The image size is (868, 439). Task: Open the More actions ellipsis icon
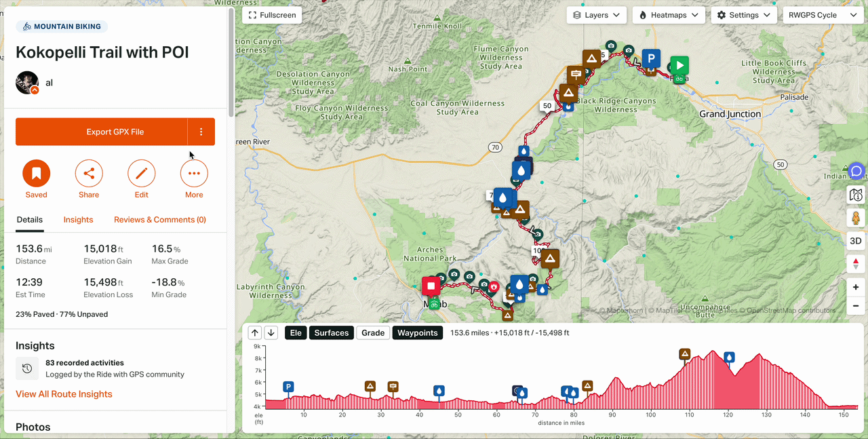(x=194, y=174)
